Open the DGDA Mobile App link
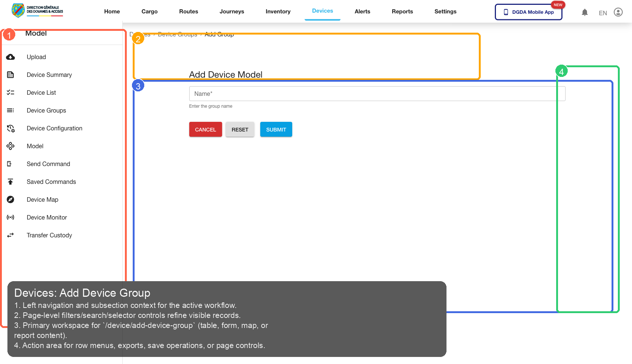The width and height of the screenshot is (632, 364). tap(528, 12)
